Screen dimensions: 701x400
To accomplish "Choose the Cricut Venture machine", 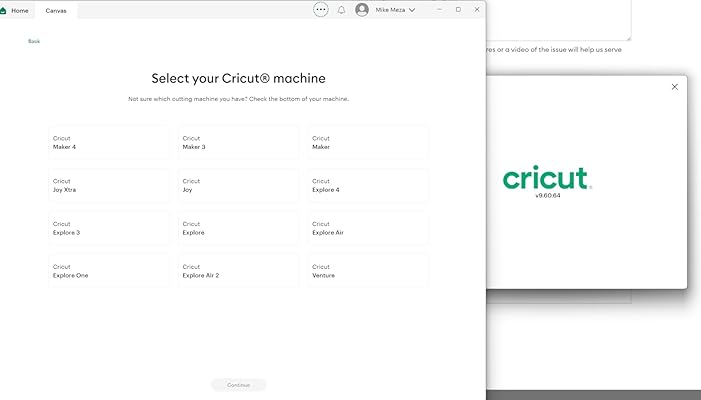I will coord(368,271).
